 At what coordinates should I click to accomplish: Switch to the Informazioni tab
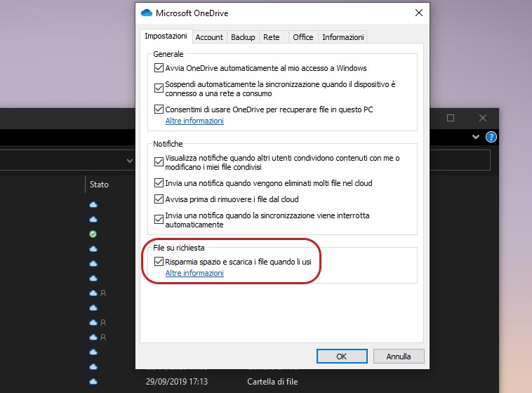[343, 37]
